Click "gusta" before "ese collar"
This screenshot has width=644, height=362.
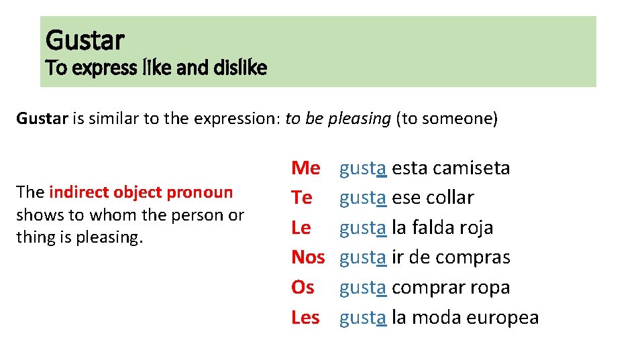(x=363, y=198)
